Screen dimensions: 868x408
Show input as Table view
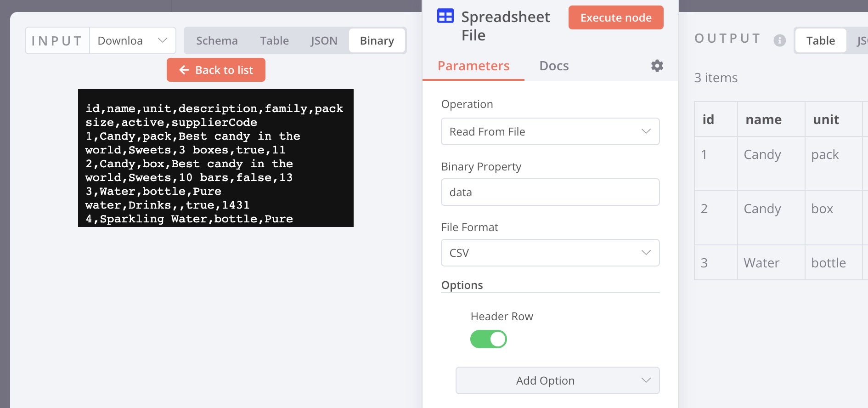274,40
